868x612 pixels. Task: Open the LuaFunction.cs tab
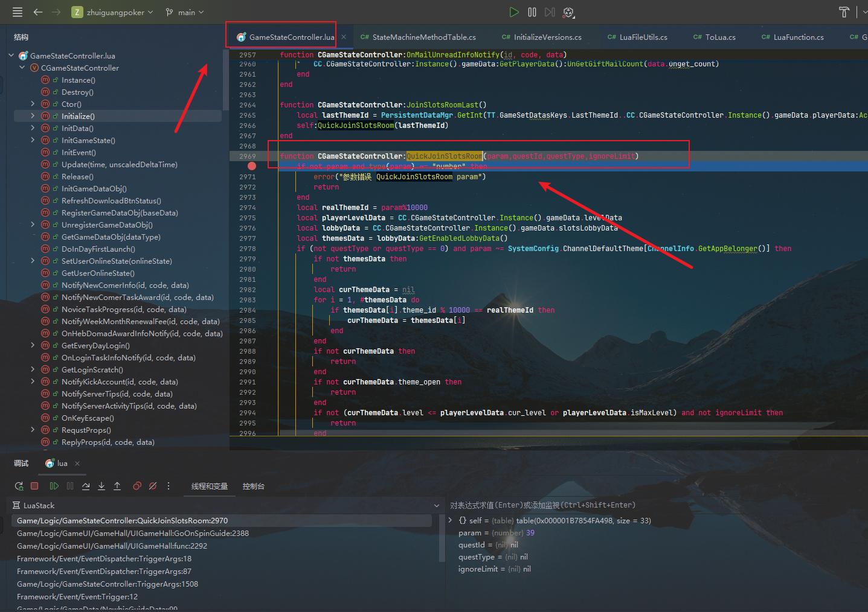click(792, 37)
